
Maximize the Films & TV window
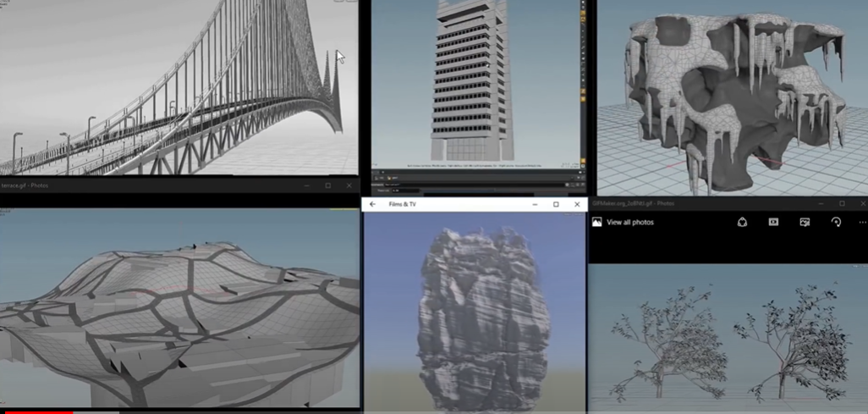click(556, 204)
